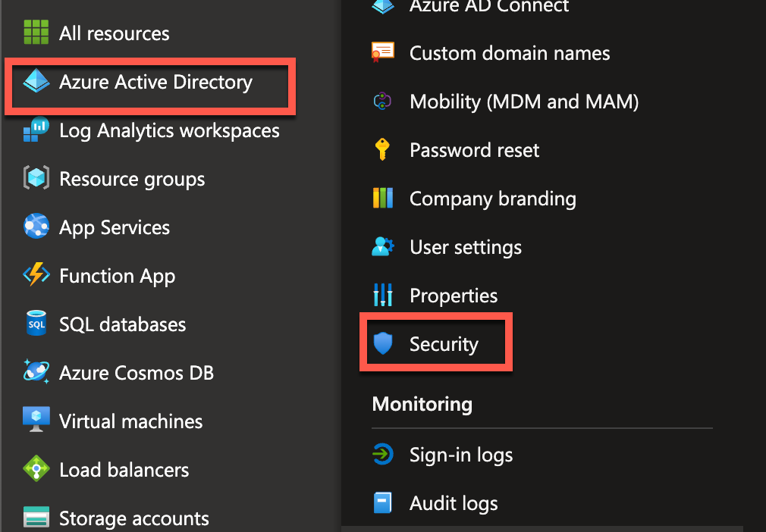The image size is (766, 532).
Task: Click the Sign-in logs arrow icon
Action: (383, 455)
